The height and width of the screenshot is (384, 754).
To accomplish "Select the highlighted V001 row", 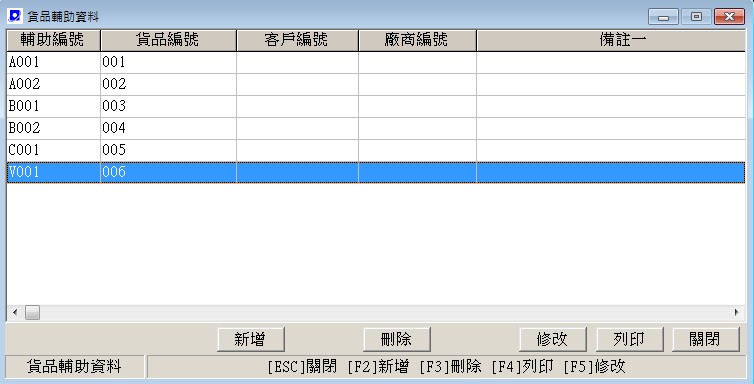I will coord(376,173).
